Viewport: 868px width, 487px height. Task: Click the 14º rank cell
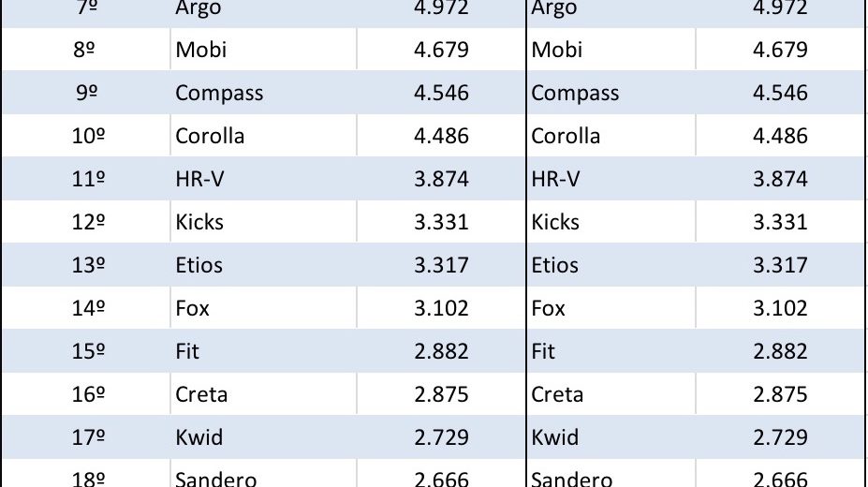coord(88,308)
